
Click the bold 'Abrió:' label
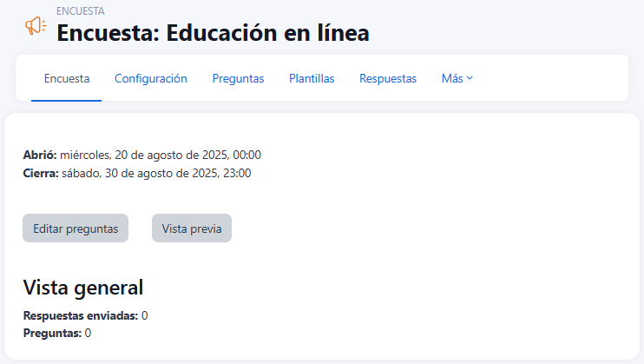40,156
